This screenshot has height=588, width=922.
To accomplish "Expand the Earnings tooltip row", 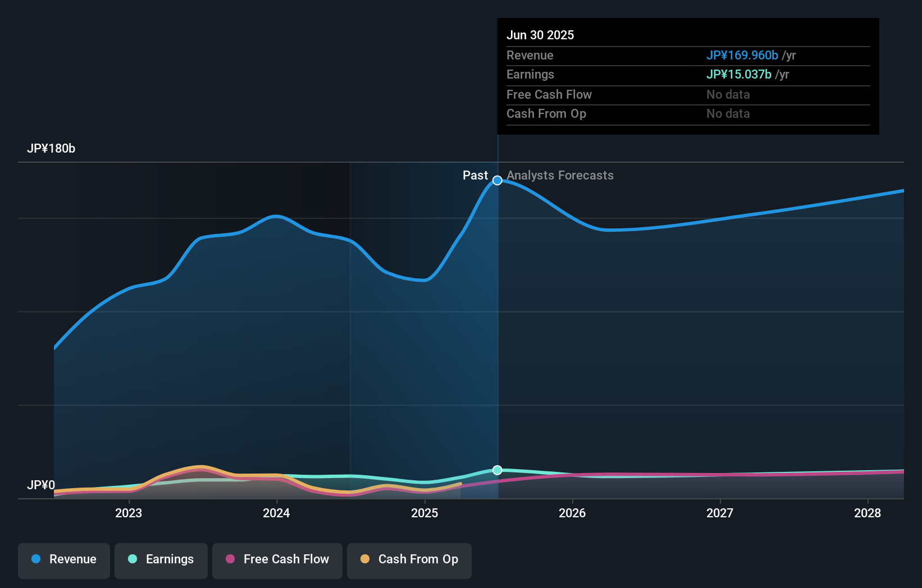I will (618, 74).
